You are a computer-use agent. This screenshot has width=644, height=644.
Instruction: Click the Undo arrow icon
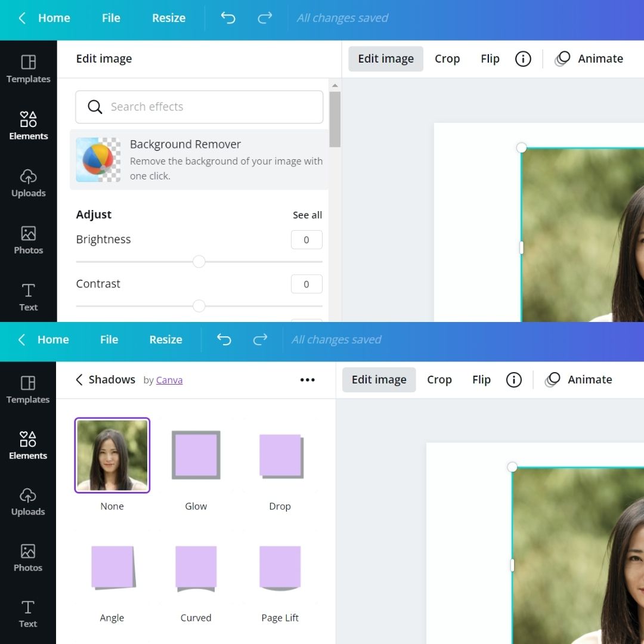227,18
